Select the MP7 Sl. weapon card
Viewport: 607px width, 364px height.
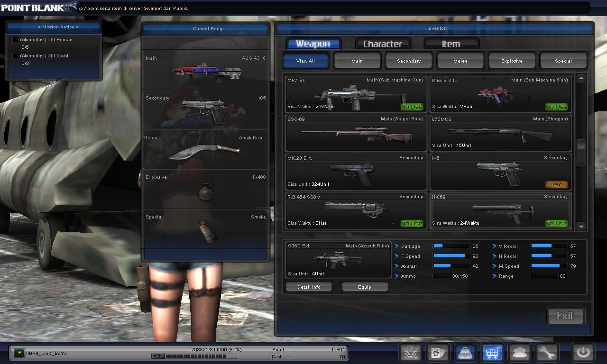pos(356,94)
